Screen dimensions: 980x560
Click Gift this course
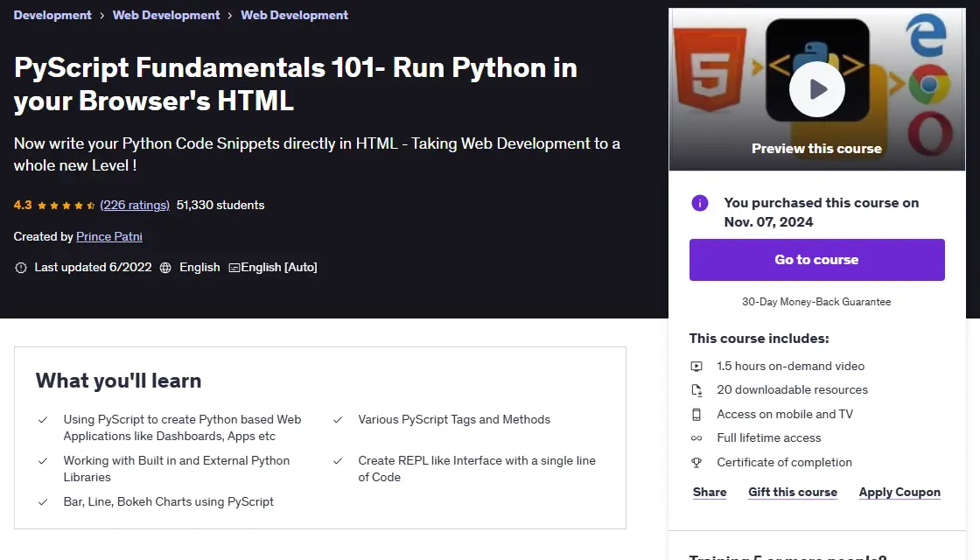tap(793, 492)
